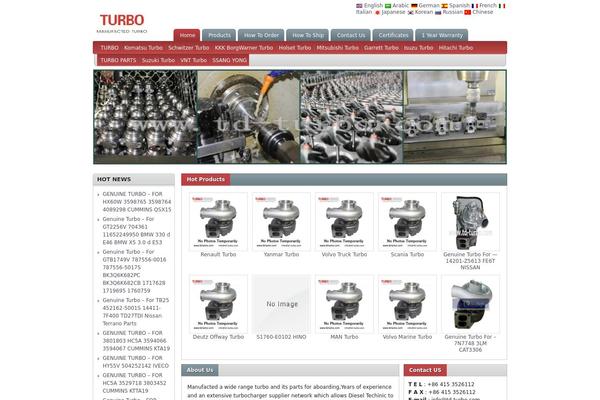The image size is (600, 400).
Task: Select SSANG YONG category
Action: point(229,60)
